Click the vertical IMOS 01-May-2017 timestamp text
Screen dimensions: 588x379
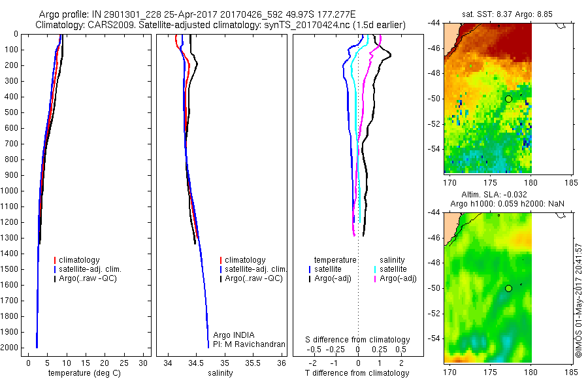(x=579, y=301)
